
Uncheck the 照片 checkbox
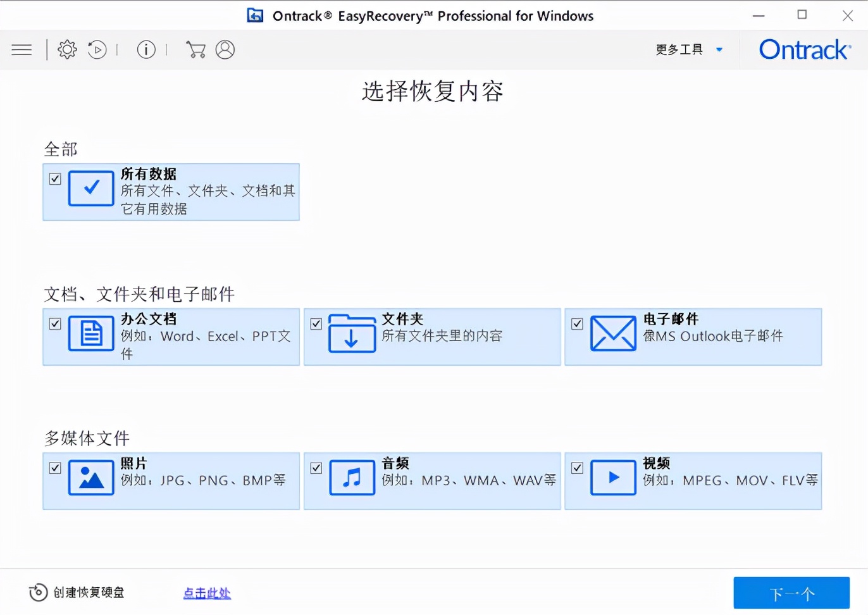(x=55, y=468)
